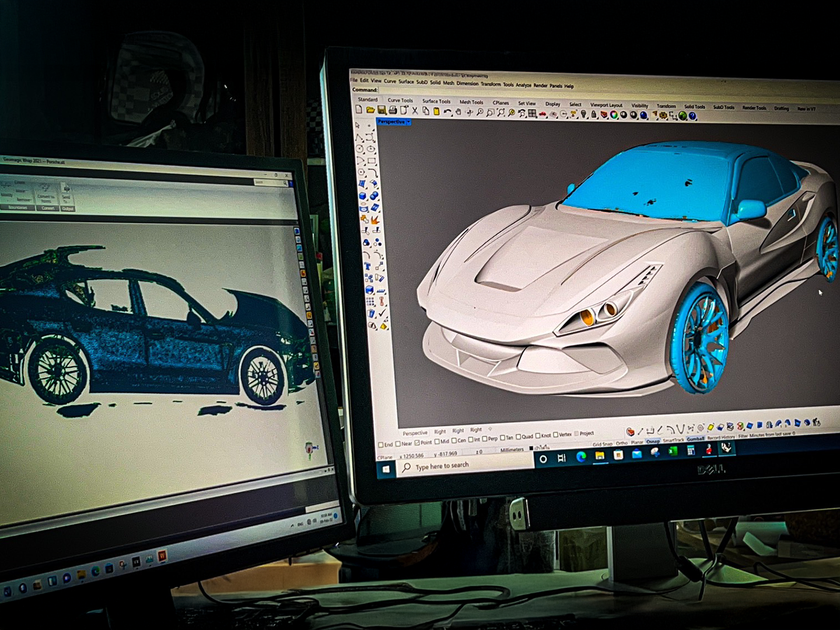Enable the End osnap checkbox

[x=381, y=444]
